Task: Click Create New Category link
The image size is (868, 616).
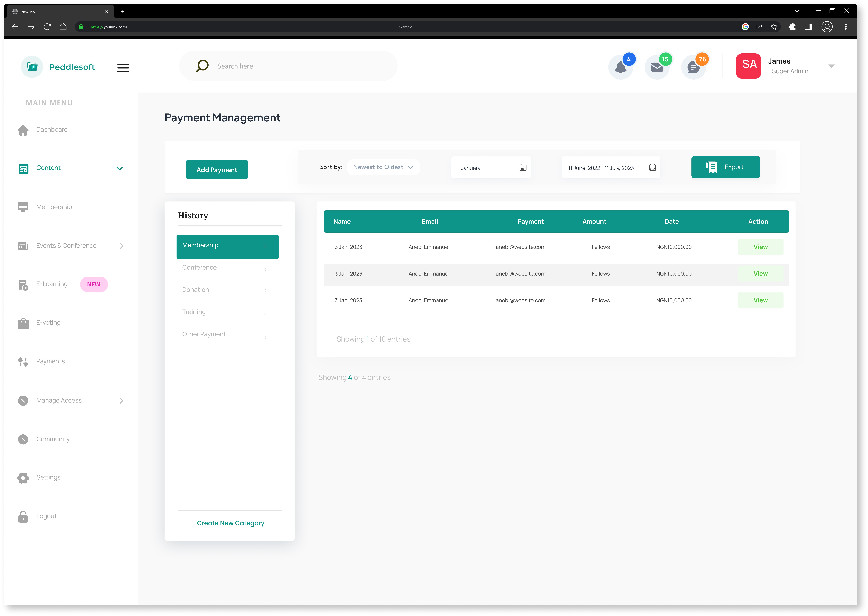Action: [x=231, y=523]
